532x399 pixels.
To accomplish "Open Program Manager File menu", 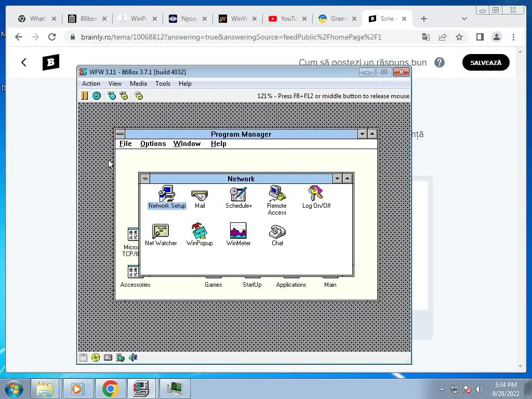I will (126, 143).
